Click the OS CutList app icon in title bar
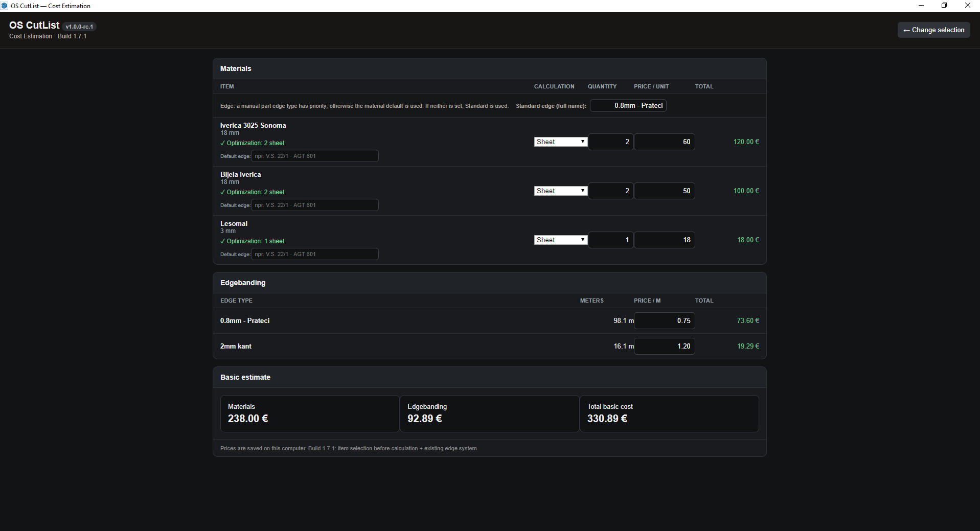This screenshot has height=531, width=980. [5, 6]
